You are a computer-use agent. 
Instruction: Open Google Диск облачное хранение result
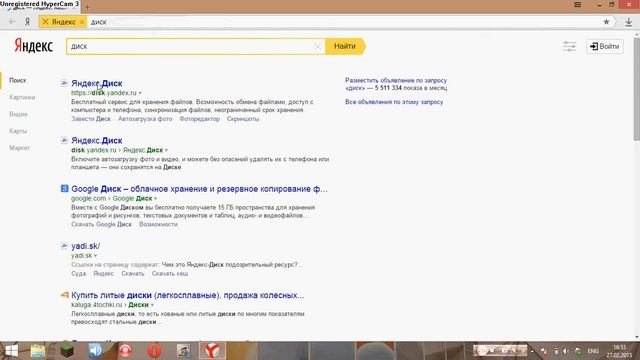click(x=199, y=189)
